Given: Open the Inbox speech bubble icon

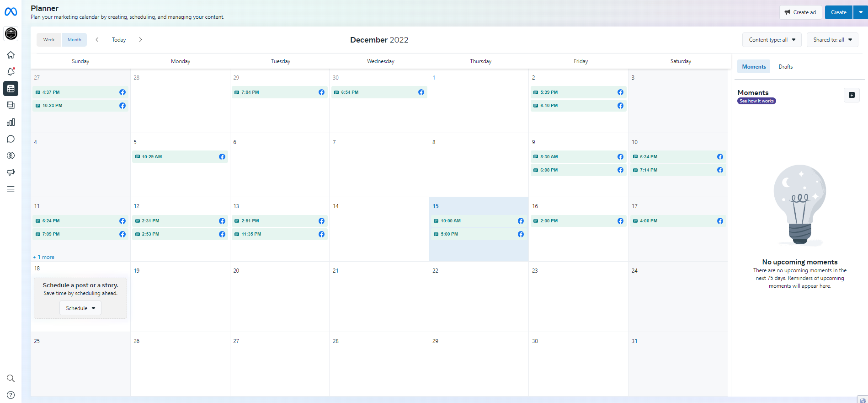Looking at the screenshot, I should click(x=11, y=139).
